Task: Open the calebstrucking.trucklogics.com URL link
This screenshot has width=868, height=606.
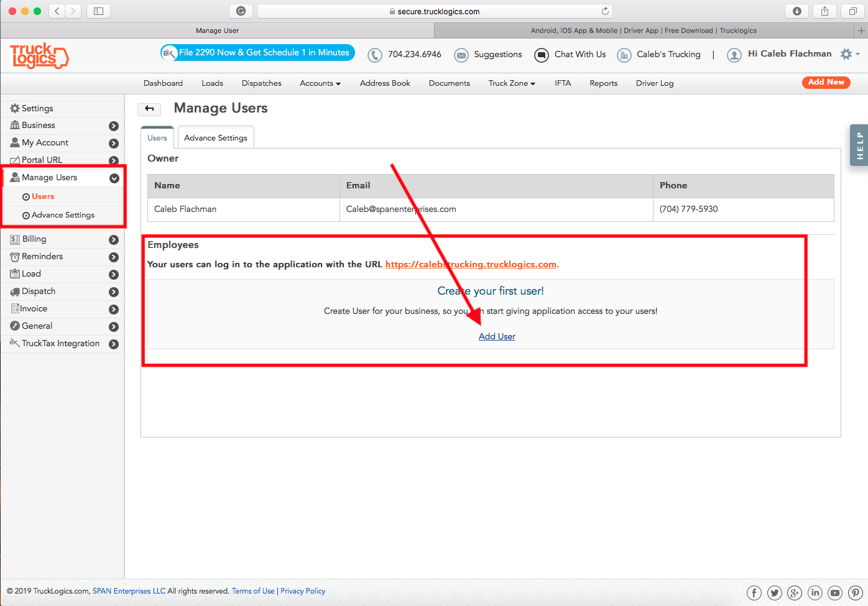Action: (x=471, y=264)
